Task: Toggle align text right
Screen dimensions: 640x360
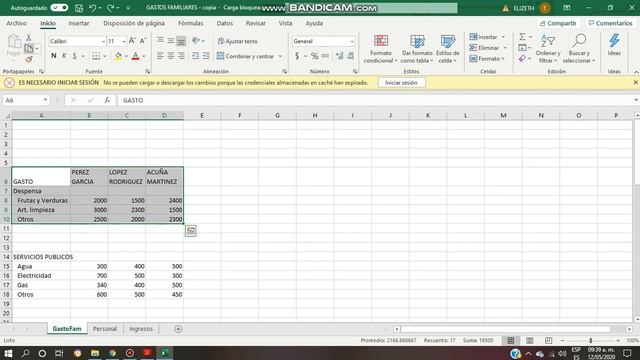Action: 181,56
